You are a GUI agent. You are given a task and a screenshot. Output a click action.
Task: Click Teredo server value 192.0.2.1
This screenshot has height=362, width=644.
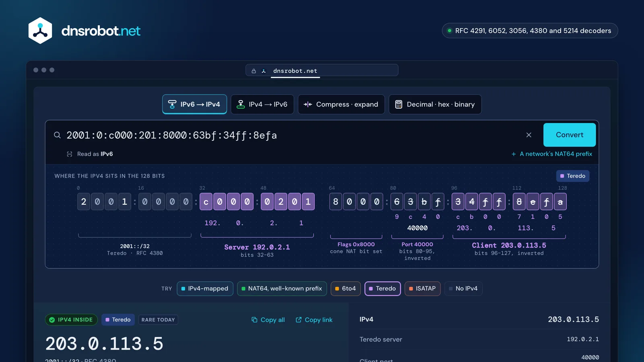tap(583, 339)
